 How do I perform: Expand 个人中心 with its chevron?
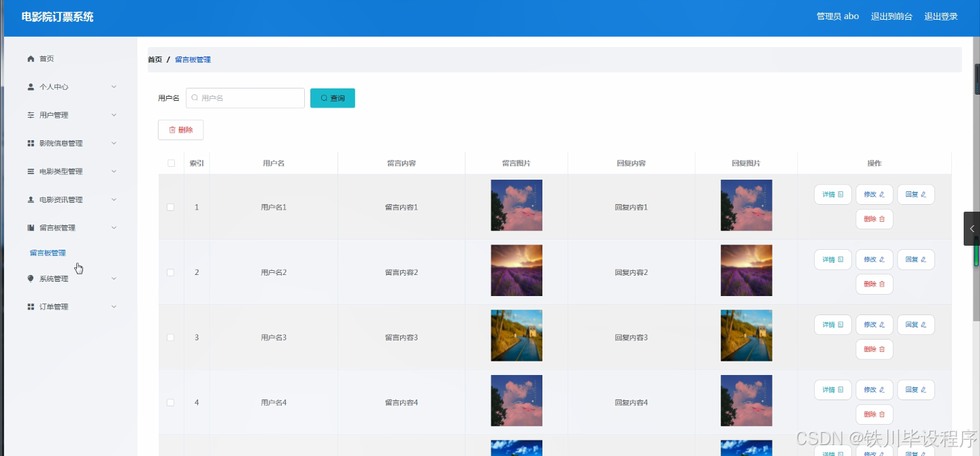114,87
